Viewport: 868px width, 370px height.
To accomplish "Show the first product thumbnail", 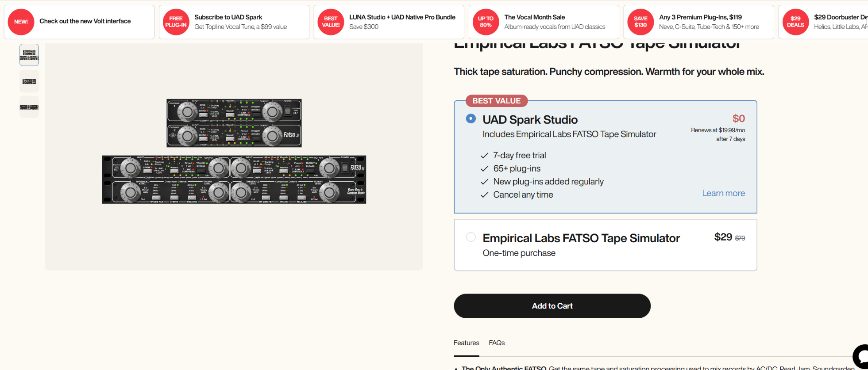I will [29, 55].
